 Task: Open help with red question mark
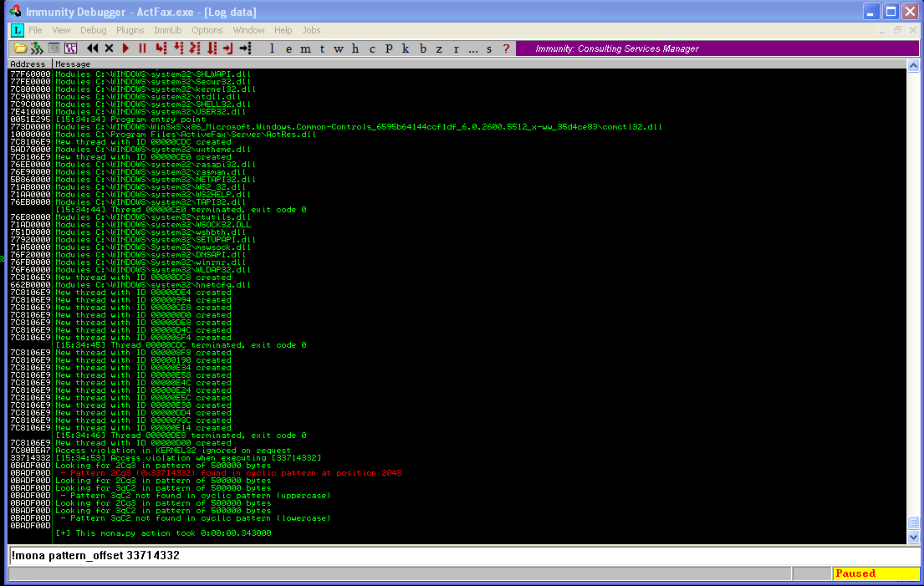click(506, 48)
